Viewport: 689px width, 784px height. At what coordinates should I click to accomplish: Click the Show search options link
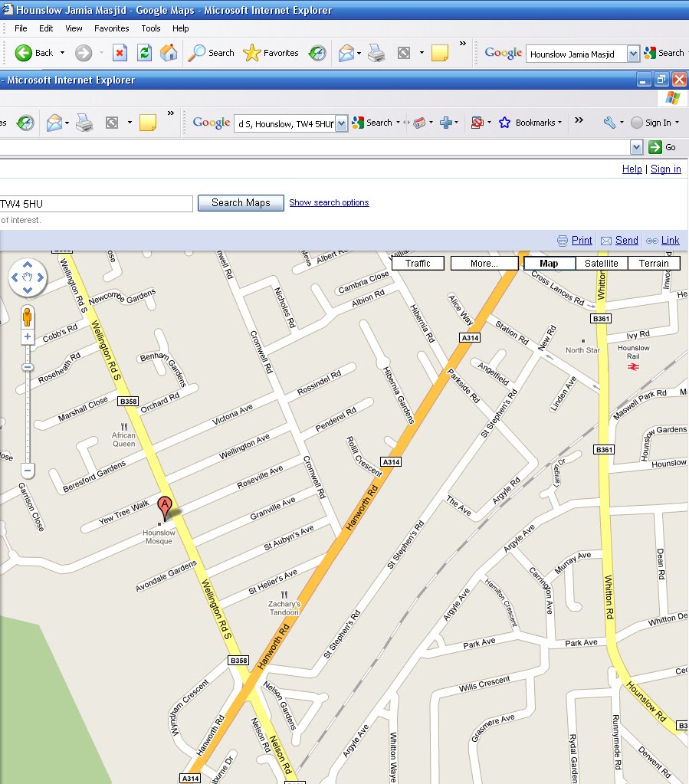[x=329, y=202]
